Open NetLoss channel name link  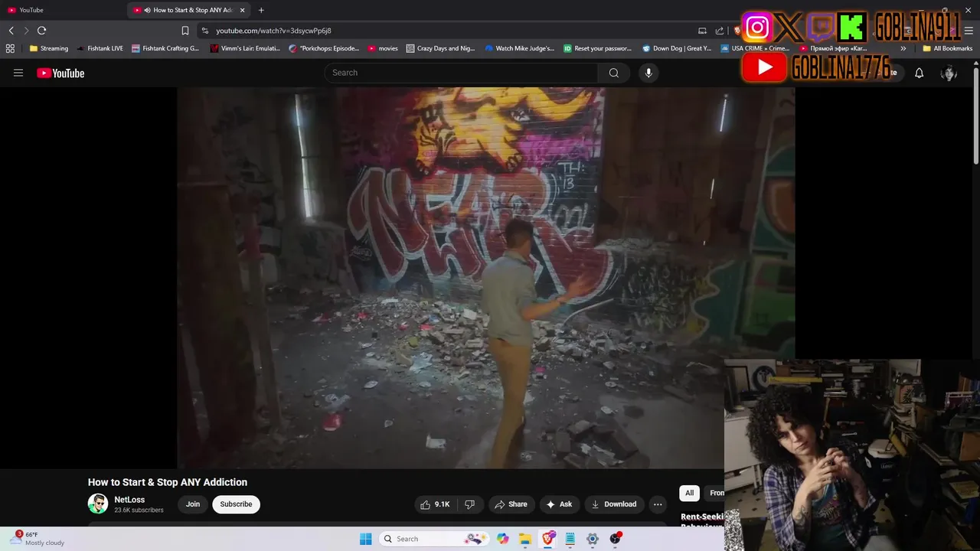tap(129, 500)
